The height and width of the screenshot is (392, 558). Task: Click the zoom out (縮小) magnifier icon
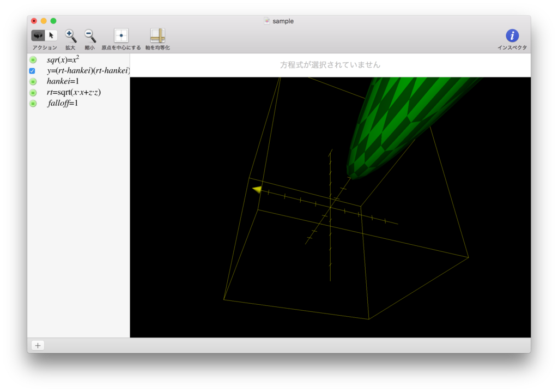90,35
